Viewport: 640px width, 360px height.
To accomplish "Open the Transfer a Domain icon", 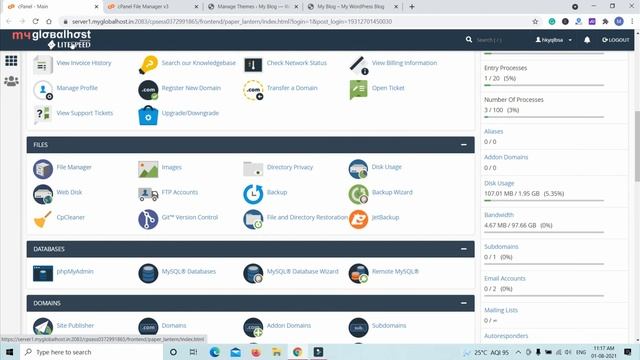I will (x=253, y=90).
